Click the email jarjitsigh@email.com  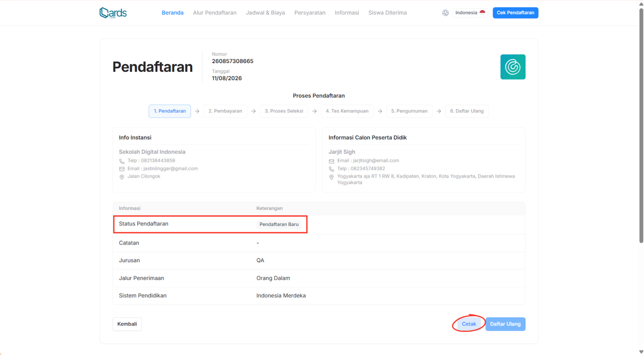pos(376,161)
